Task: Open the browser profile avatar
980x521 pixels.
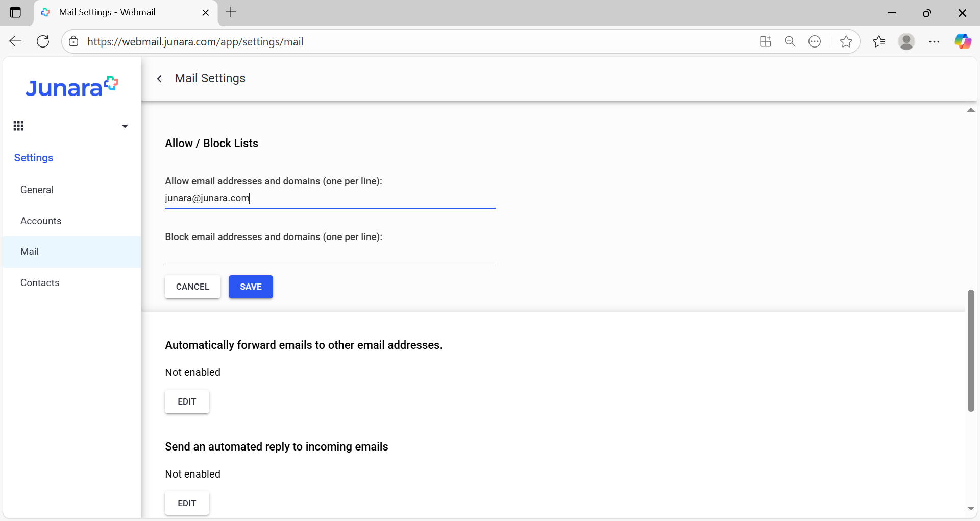Action: (x=906, y=41)
